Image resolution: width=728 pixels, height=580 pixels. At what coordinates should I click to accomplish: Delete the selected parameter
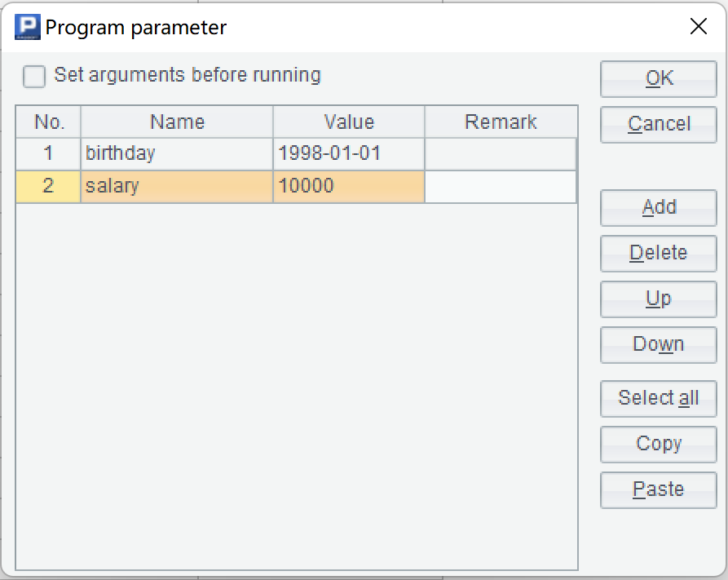(x=659, y=253)
